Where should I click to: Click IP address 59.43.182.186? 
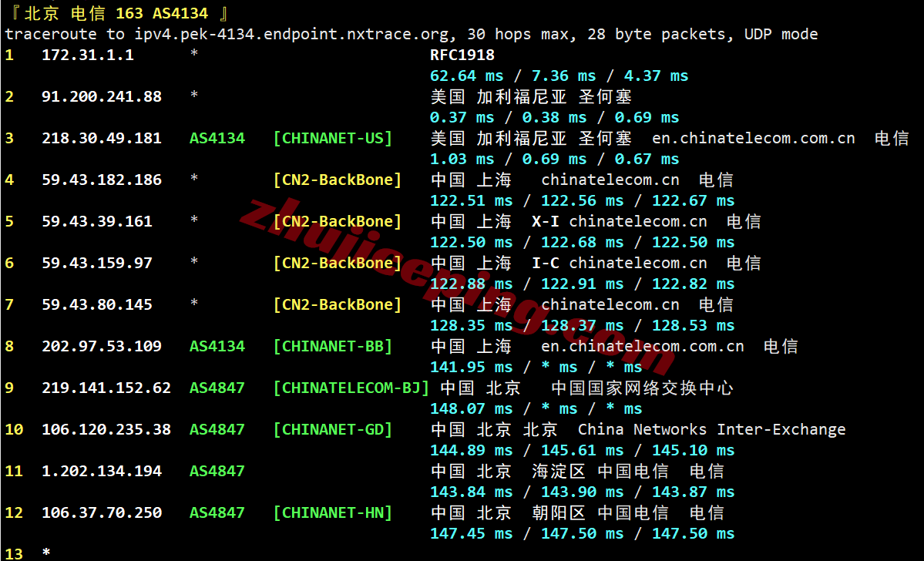pos(102,180)
